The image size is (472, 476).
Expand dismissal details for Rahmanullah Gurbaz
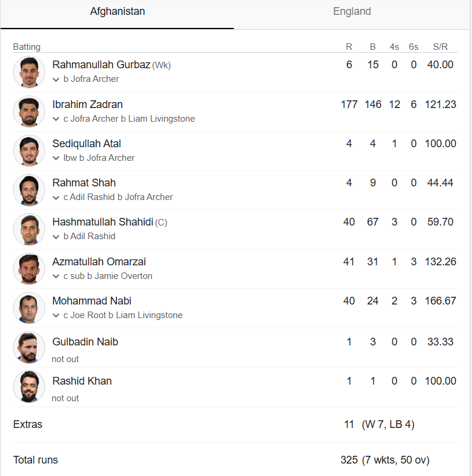coord(56,80)
